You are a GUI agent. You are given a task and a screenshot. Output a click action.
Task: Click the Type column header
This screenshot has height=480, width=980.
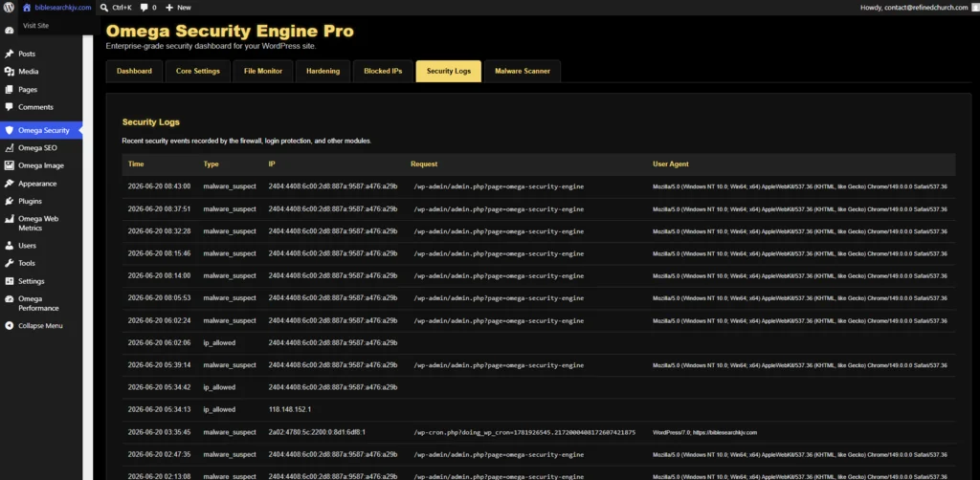click(x=212, y=164)
